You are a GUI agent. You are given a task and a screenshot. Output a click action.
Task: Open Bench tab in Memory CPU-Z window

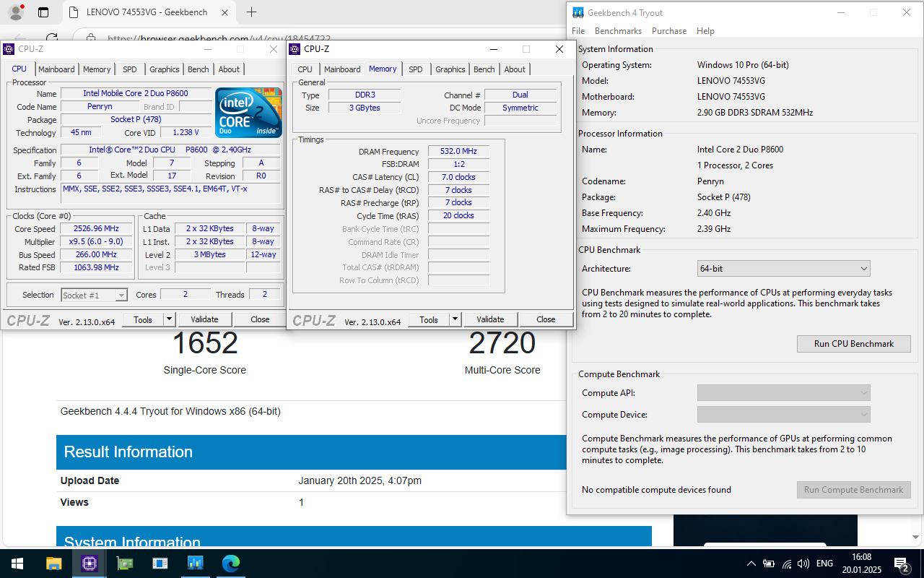[484, 69]
